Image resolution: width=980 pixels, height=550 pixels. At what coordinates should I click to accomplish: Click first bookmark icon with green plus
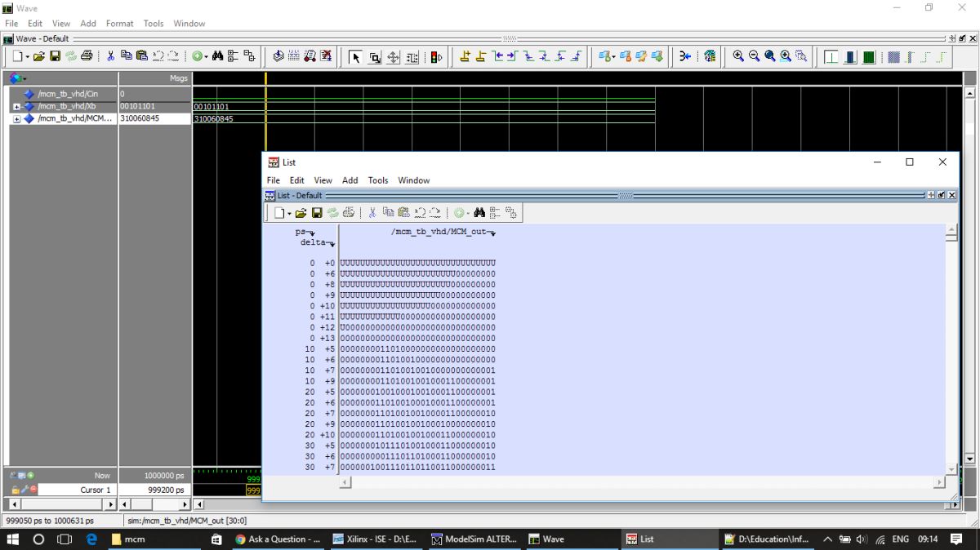click(x=605, y=56)
